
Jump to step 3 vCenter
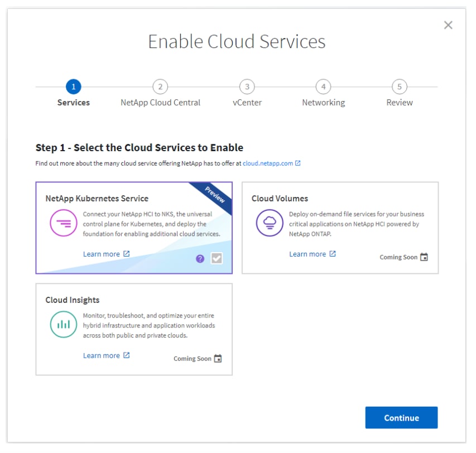coord(247,87)
